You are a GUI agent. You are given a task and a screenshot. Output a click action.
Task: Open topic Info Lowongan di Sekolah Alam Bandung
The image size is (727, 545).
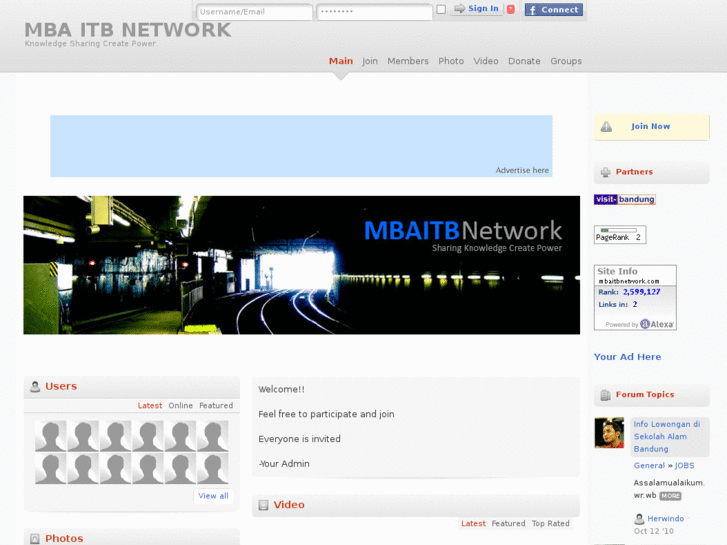click(x=667, y=436)
